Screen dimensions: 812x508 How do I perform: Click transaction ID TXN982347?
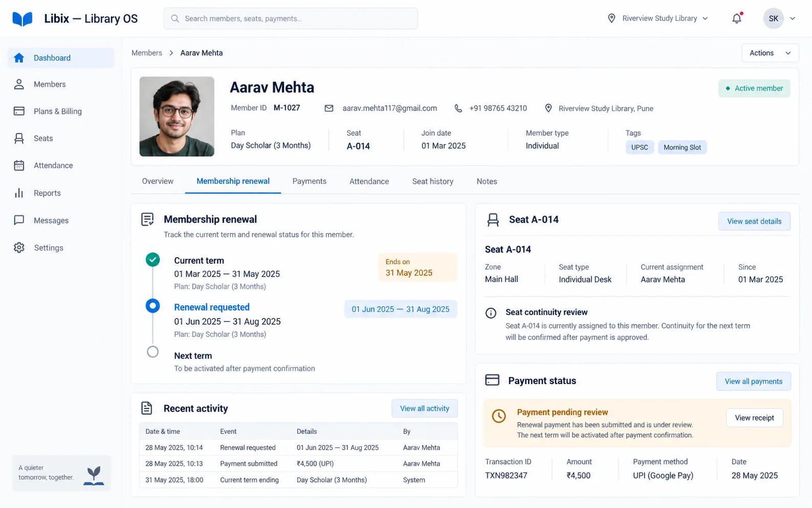[x=506, y=475]
